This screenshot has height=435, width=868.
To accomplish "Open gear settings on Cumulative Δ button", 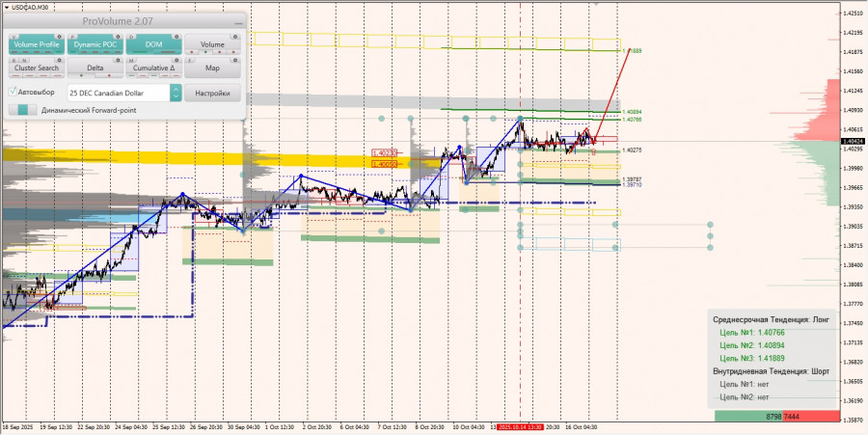I will pyautogui.click(x=176, y=61).
